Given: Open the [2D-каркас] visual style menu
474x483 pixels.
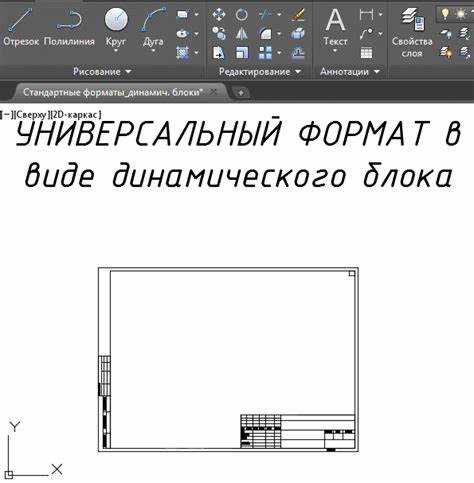Looking at the screenshot, I should pos(75,115).
